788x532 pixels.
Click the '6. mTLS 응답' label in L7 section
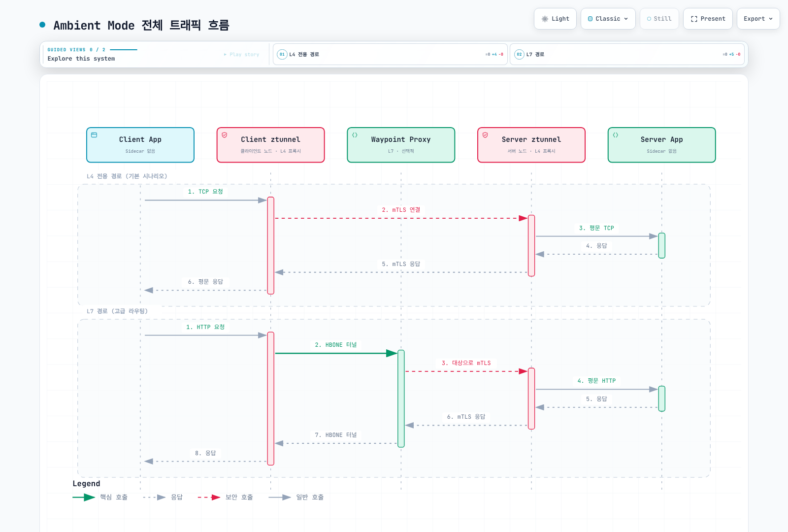[x=466, y=417]
